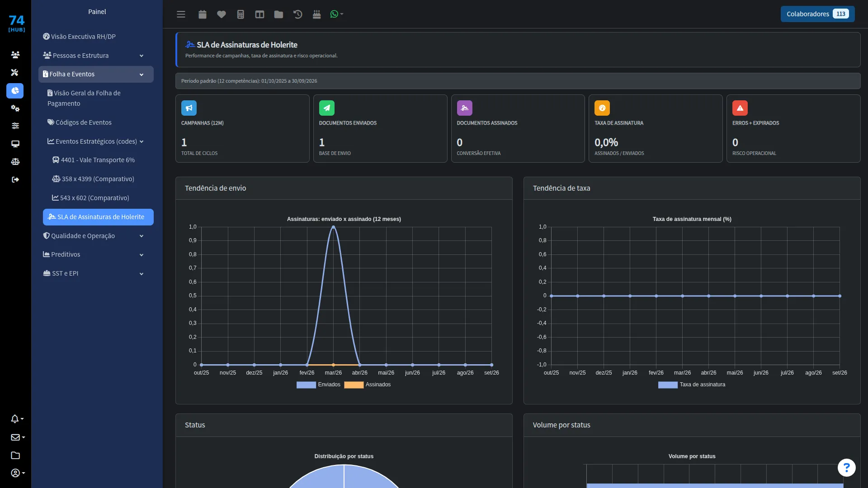Toggle Assinados legend swatch in chart
Screen dimensions: 868x488
[354, 385]
